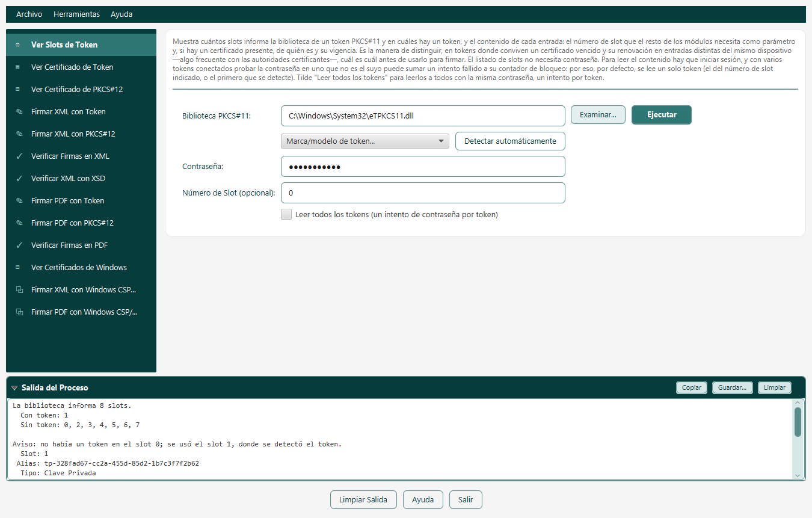Viewport: 812px width, 518px height.
Task: Click the line 'La biblioteca informa 8 slots.'
Action: (x=72, y=405)
